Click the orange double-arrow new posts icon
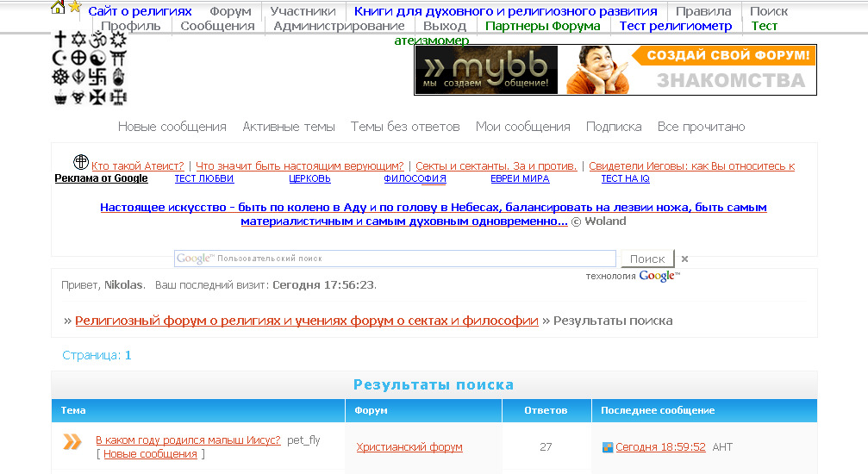Image resolution: width=868 pixels, height=474 pixels. (x=72, y=441)
